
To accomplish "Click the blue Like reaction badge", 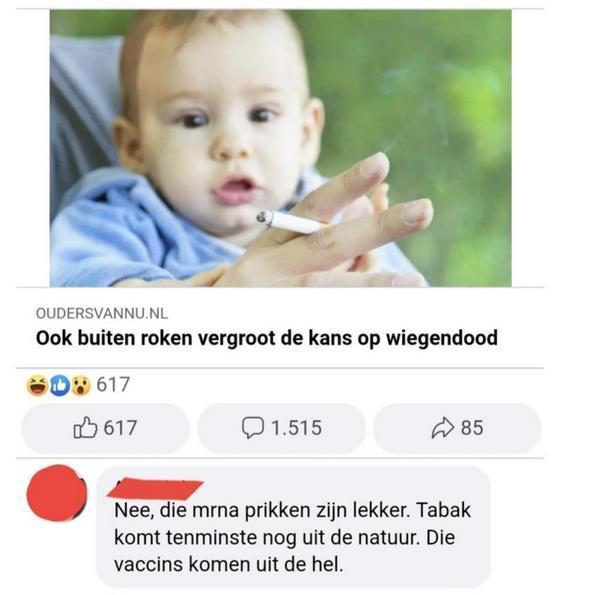I will [x=60, y=385].
